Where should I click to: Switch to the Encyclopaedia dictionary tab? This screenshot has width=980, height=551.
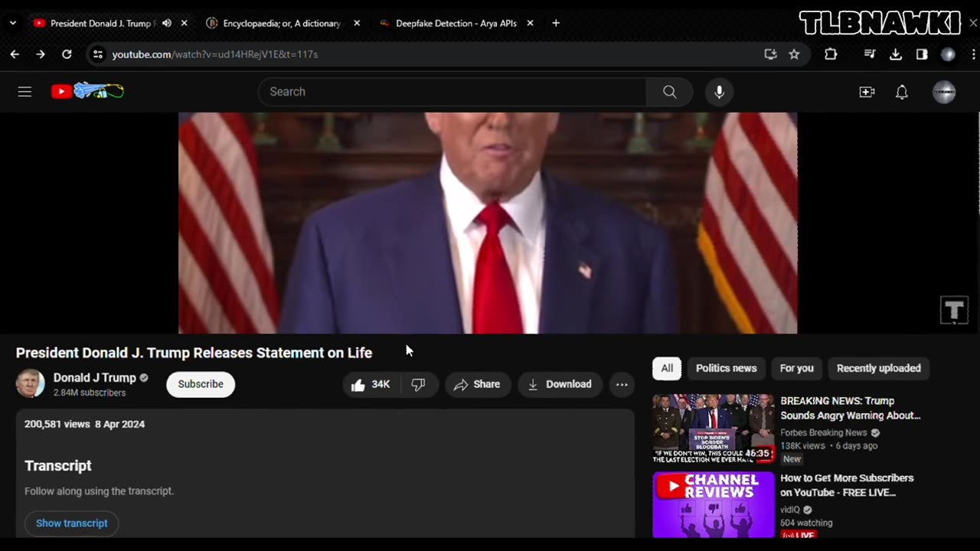(280, 23)
